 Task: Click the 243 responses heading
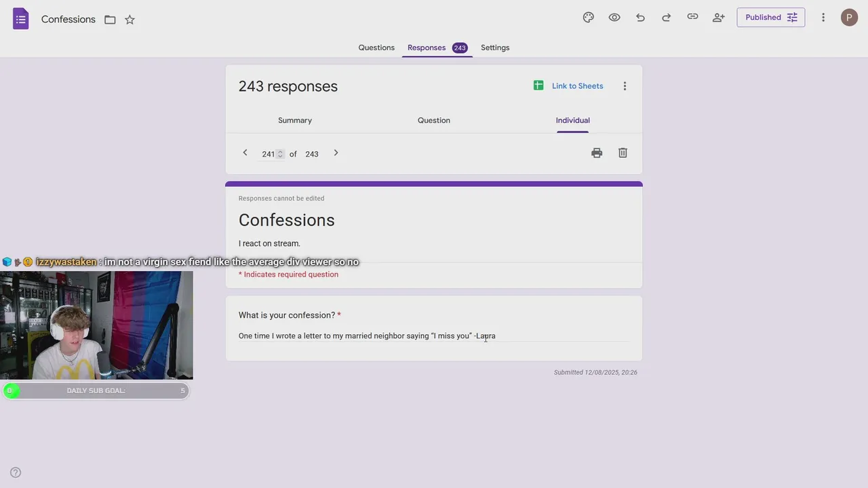click(288, 86)
